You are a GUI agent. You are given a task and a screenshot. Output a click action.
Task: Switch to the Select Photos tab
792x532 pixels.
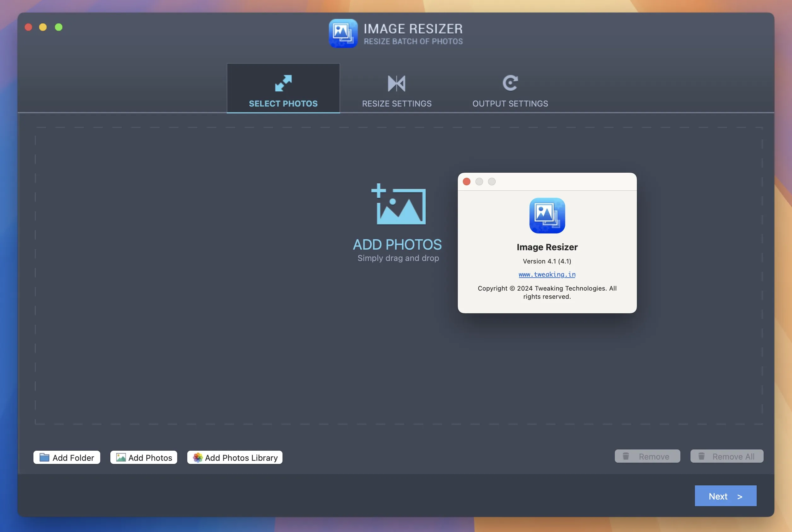click(283, 88)
